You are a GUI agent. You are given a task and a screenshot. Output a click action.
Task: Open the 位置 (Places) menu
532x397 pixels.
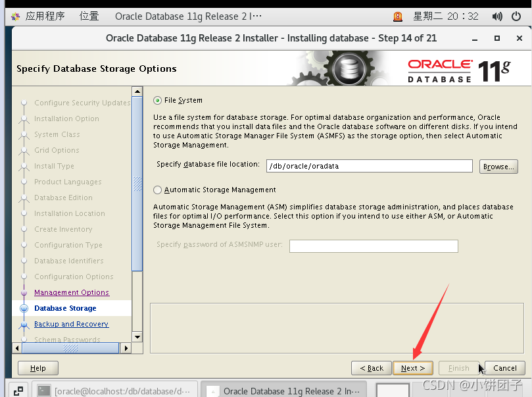coord(89,16)
